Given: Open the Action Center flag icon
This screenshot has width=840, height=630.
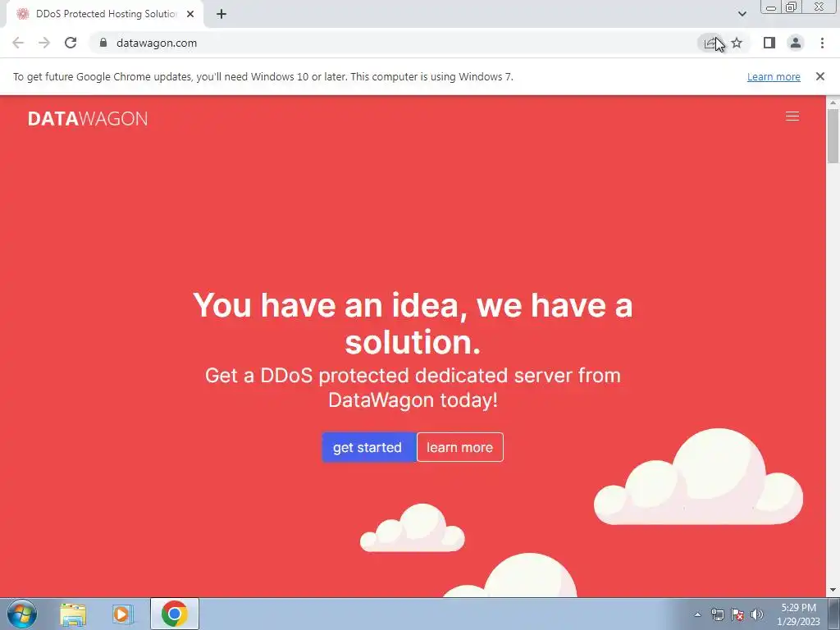Looking at the screenshot, I should pos(737,614).
